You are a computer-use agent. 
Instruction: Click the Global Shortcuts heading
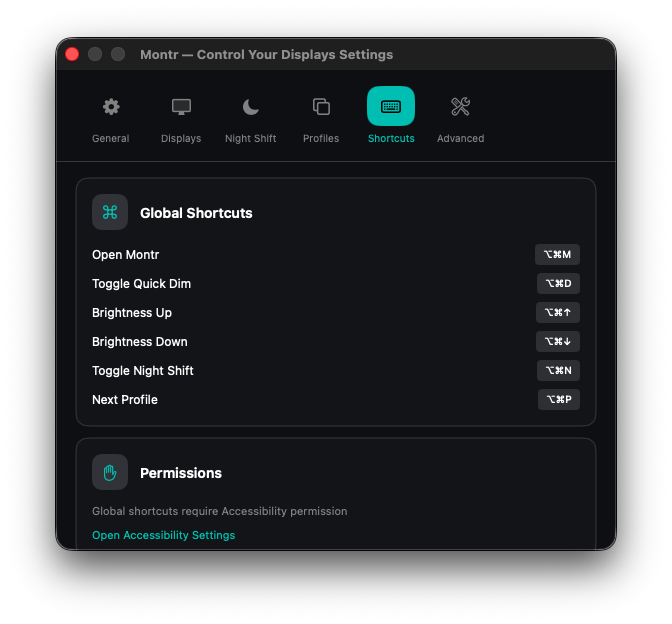[196, 213]
